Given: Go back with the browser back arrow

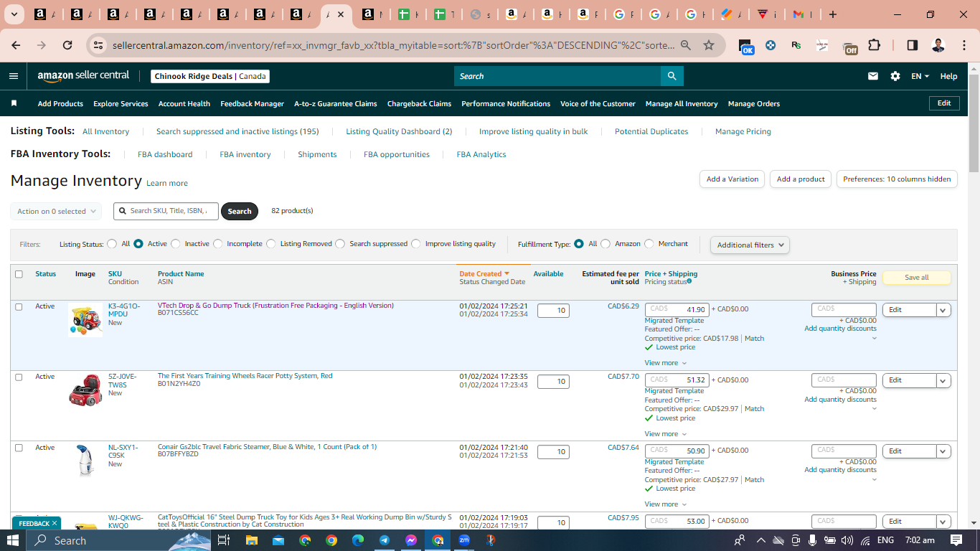Looking at the screenshot, I should pyautogui.click(x=16, y=45).
